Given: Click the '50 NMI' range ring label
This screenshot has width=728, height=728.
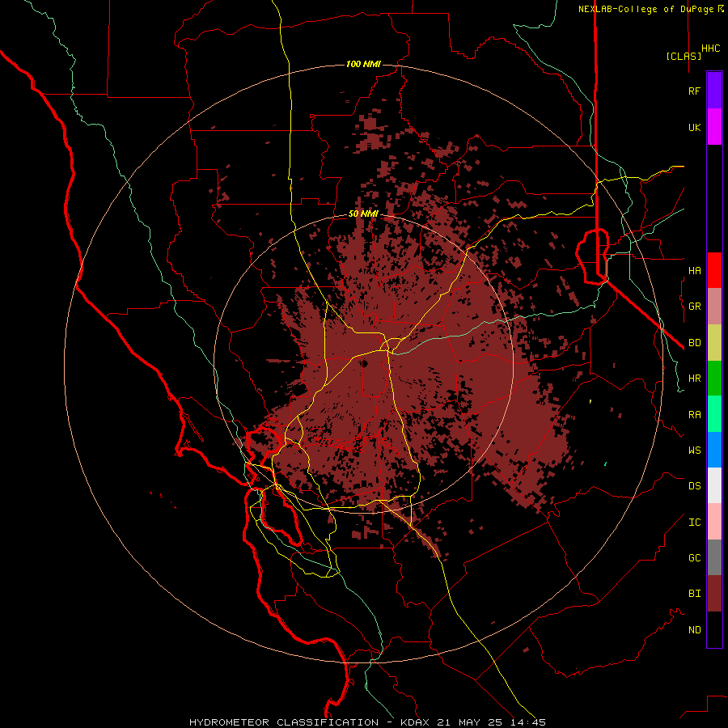Looking at the screenshot, I should [363, 214].
